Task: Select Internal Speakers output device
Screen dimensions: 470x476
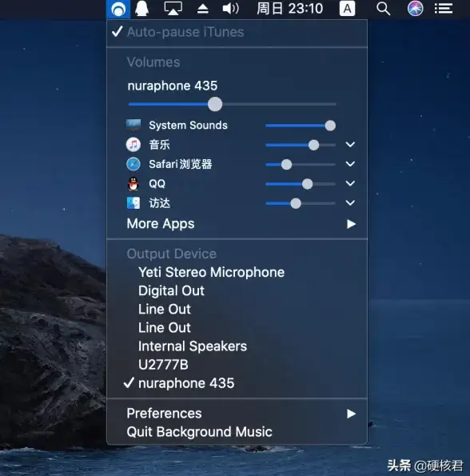Action: tap(237, 346)
